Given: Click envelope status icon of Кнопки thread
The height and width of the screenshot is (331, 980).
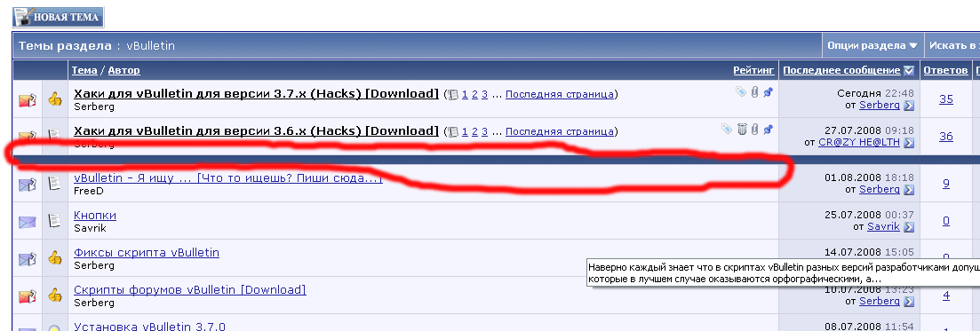Looking at the screenshot, I should 28,221.
